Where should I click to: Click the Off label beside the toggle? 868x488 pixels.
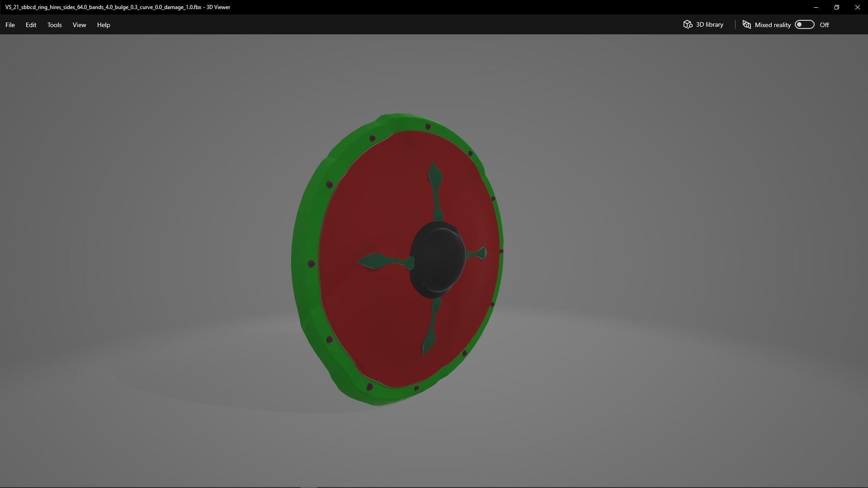[x=824, y=25]
